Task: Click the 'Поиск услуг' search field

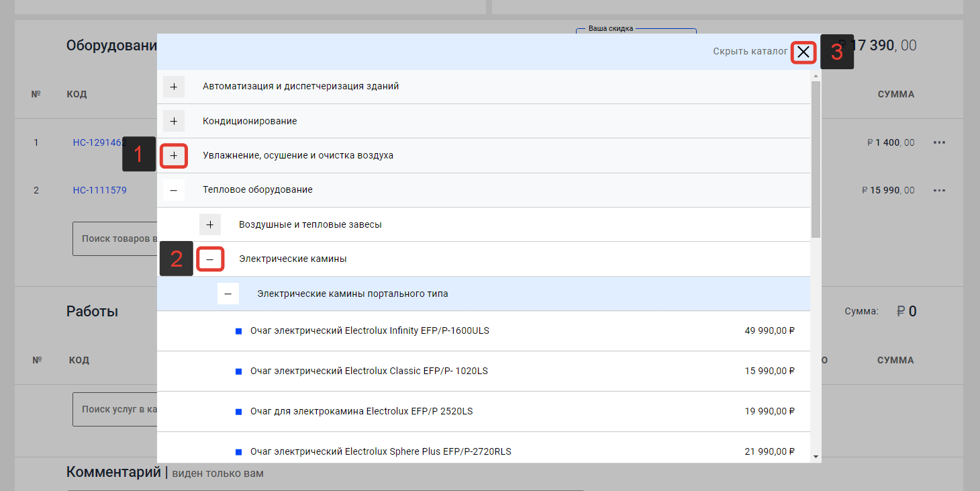Action: (115, 409)
